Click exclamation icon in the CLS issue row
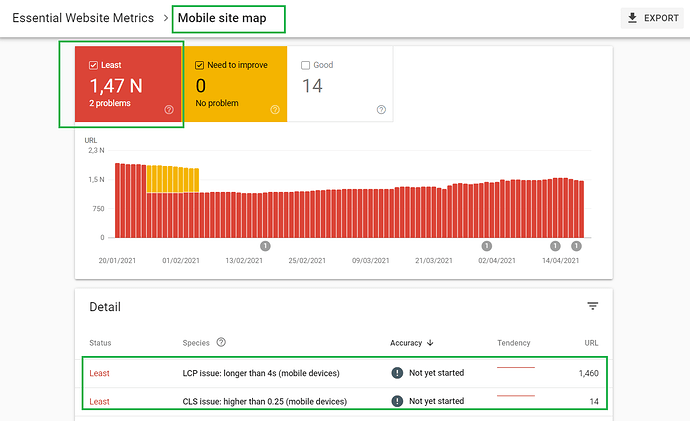 pos(397,401)
